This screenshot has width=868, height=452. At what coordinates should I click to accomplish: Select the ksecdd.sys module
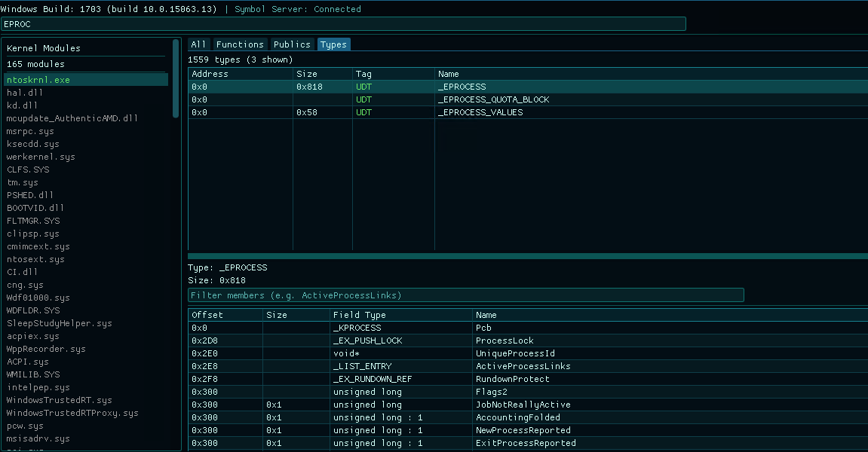point(86,144)
